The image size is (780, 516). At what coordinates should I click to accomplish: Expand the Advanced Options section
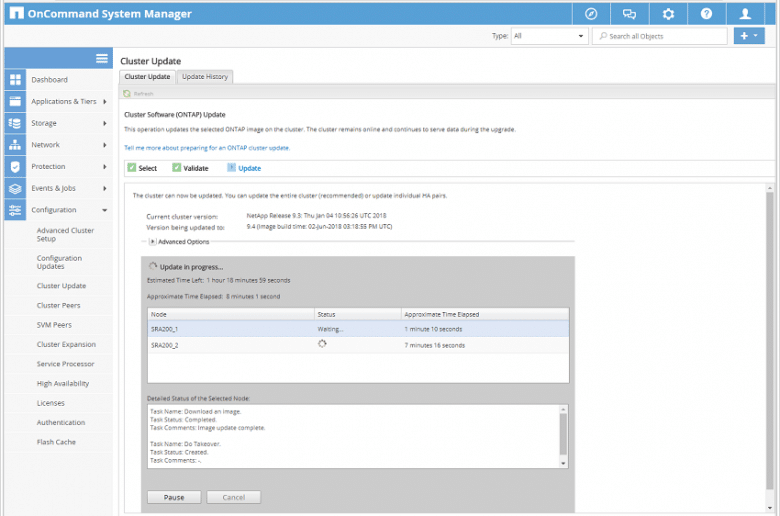click(x=153, y=241)
